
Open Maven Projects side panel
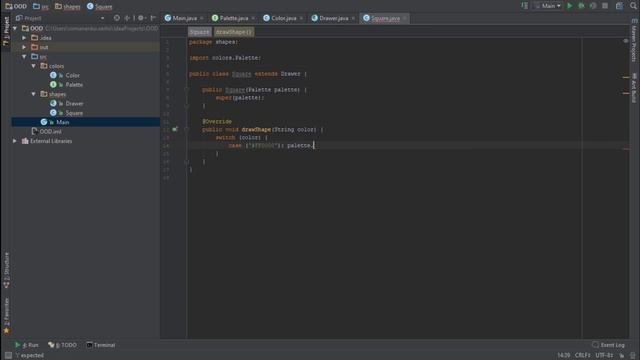[x=634, y=41]
